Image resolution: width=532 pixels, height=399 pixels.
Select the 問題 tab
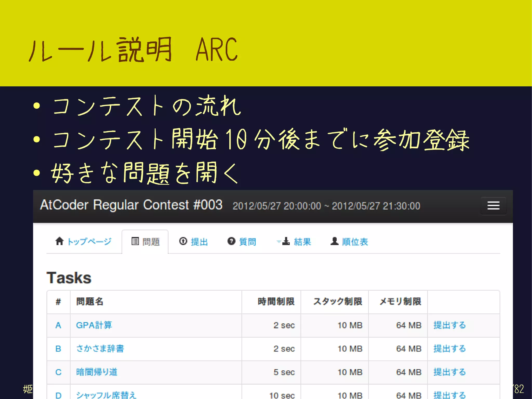pos(145,242)
